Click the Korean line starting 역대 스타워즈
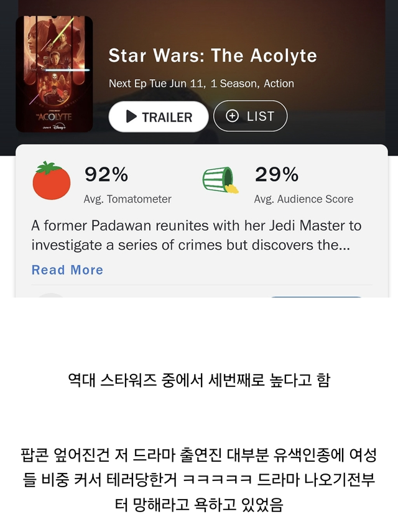Screen dimensions: 398x532 [x=199, y=380]
